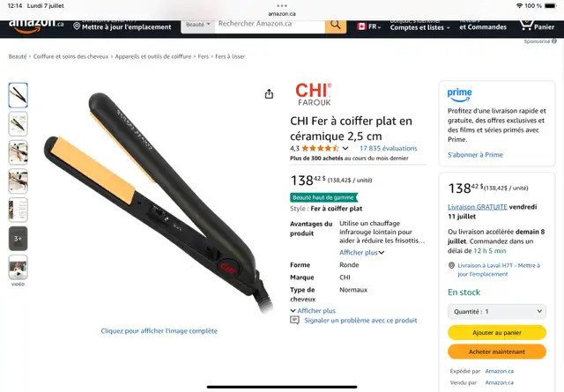The height and width of the screenshot is (392, 564).
Task: Expand Afficher plus below Type de cheveux
Action: 313,310
